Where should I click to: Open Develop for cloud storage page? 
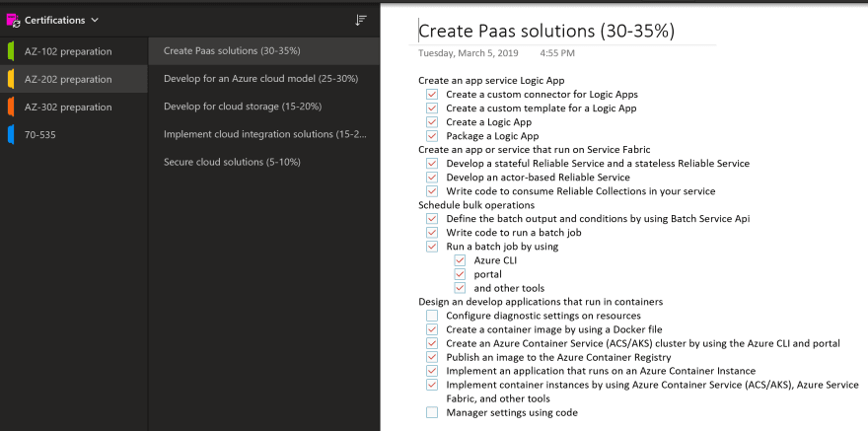[x=264, y=107]
